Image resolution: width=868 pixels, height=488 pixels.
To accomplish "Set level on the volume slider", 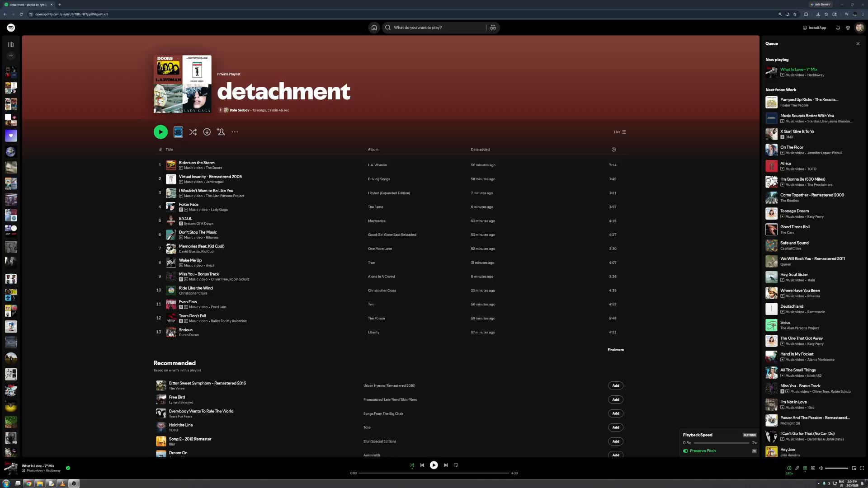I will point(836,468).
